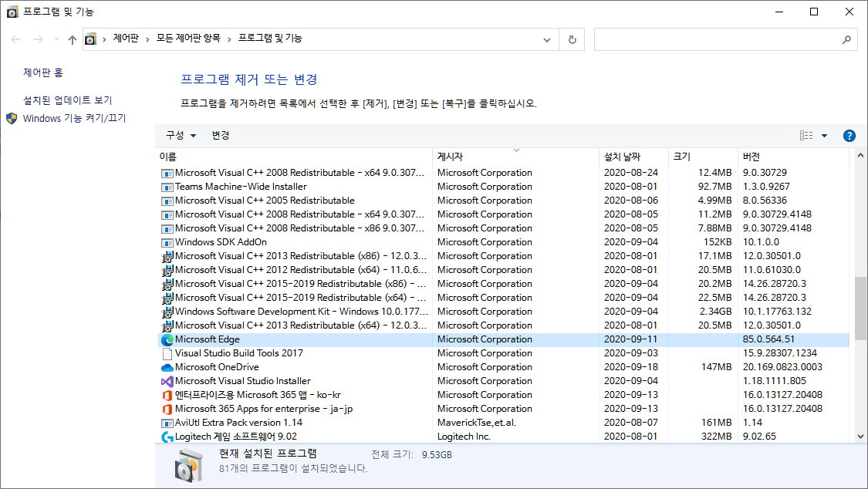Click the 제어판 breadcrumb segment
The image size is (868, 489).
pyautogui.click(x=126, y=38)
